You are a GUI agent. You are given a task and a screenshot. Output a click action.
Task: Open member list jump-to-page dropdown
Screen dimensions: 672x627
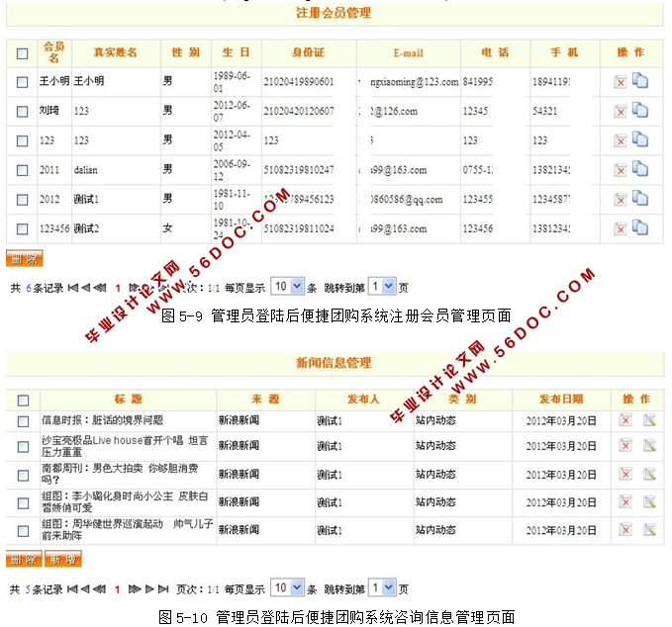click(381, 287)
